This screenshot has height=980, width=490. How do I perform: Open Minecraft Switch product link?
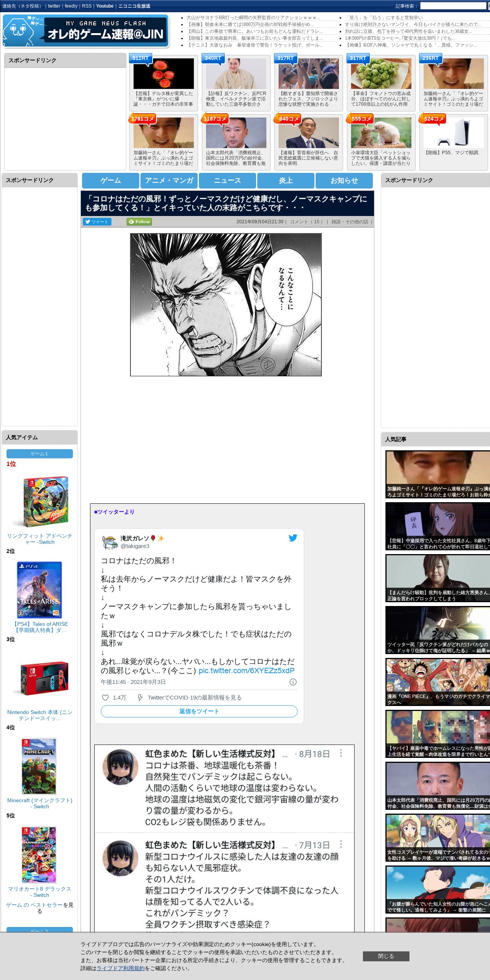[40, 803]
